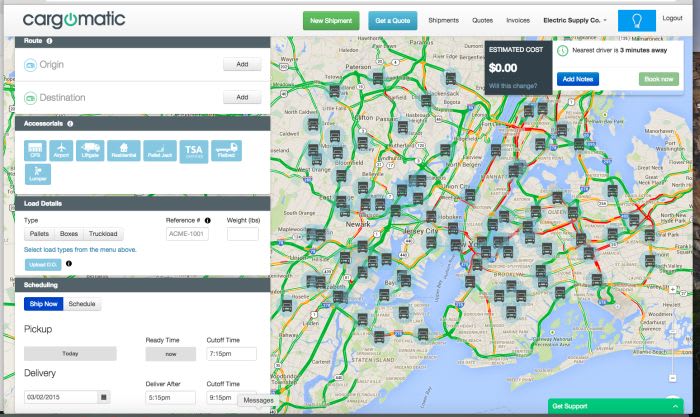Toggle the Boxes load type
700x417 pixels.
pyautogui.click(x=68, y=234)
